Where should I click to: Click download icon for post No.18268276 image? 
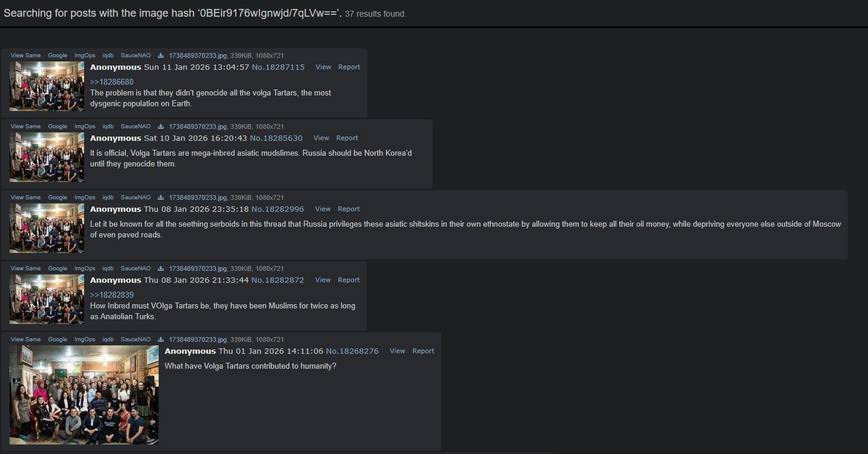160,339
